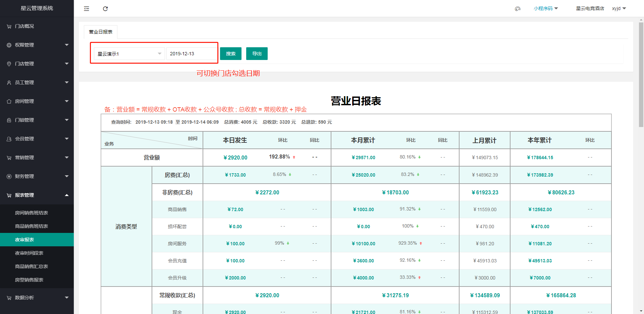Open the theme palette icon

point(518,9)
